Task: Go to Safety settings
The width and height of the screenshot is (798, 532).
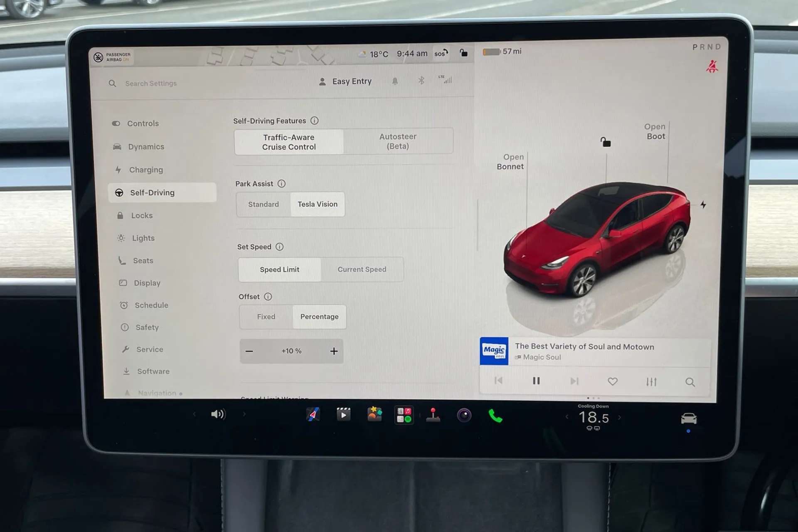Action: click(x=140, y=328)
